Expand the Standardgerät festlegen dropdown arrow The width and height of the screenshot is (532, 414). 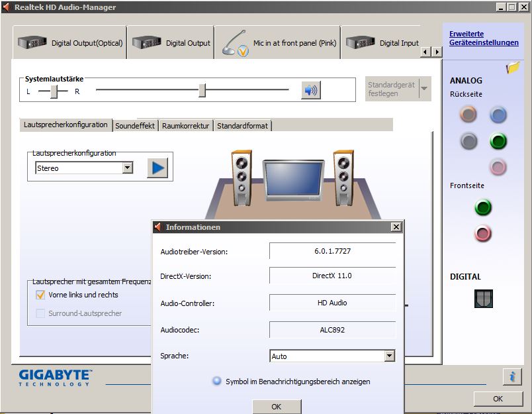424,89
